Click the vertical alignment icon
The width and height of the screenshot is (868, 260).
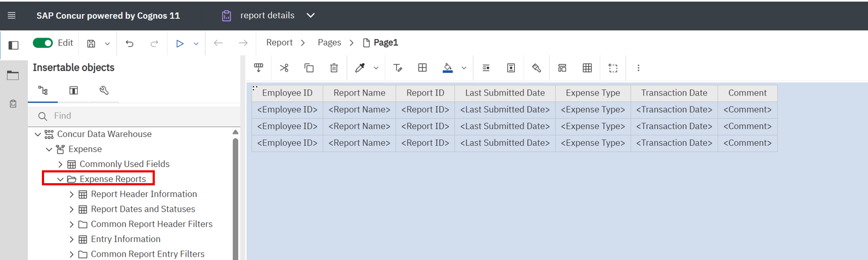click(x=511, y=68)
